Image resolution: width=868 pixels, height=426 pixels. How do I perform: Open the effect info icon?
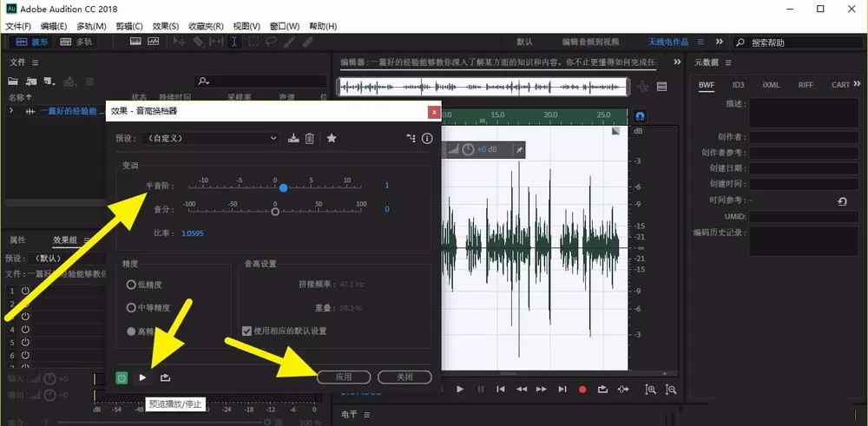[427, 138]
